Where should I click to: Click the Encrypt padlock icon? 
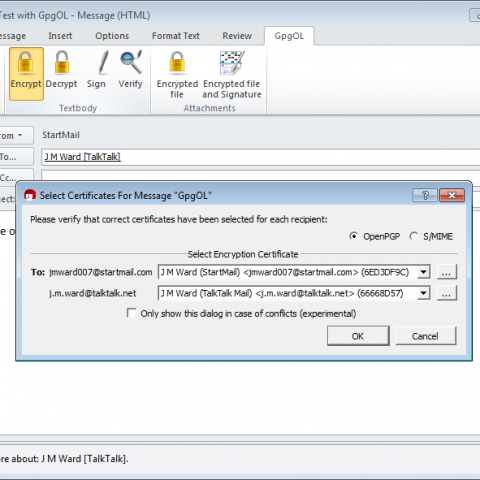coord(26,63)
